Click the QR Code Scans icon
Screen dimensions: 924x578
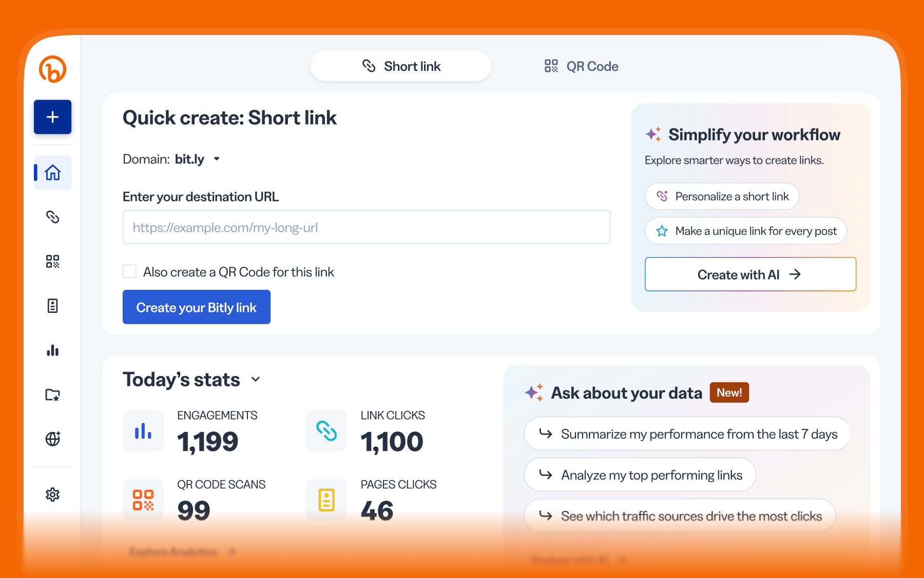click(x=143, y=500)
